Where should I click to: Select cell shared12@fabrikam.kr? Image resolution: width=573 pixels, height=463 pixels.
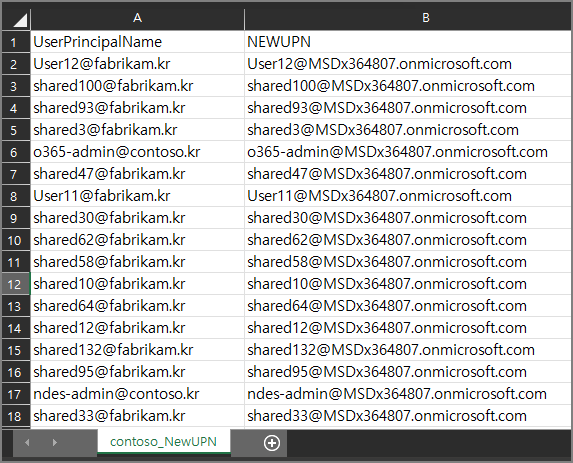pos(137,328)
